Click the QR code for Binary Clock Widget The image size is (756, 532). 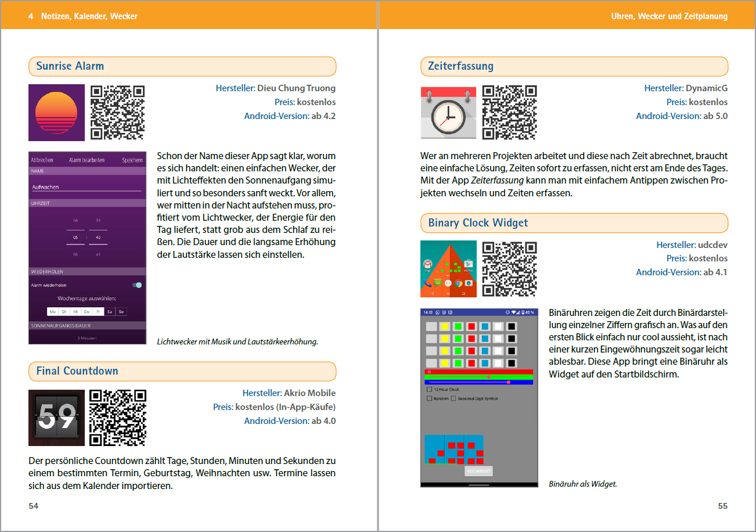pos(510,269)
